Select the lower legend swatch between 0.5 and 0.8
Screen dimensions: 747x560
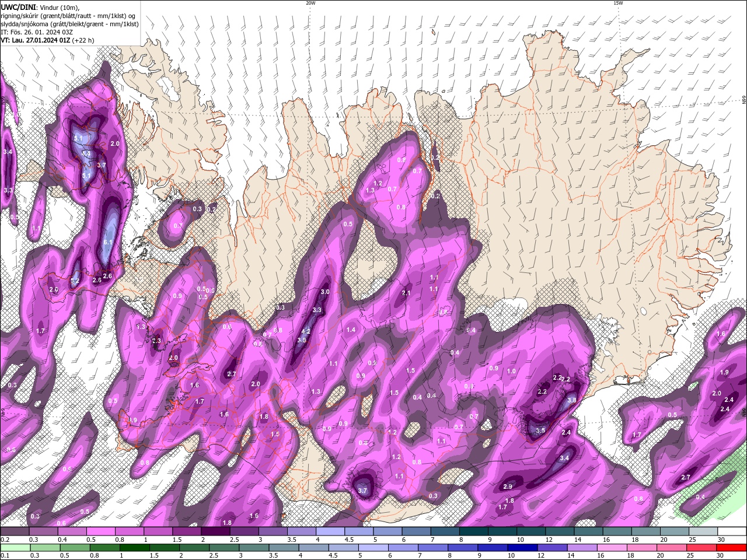75,548
